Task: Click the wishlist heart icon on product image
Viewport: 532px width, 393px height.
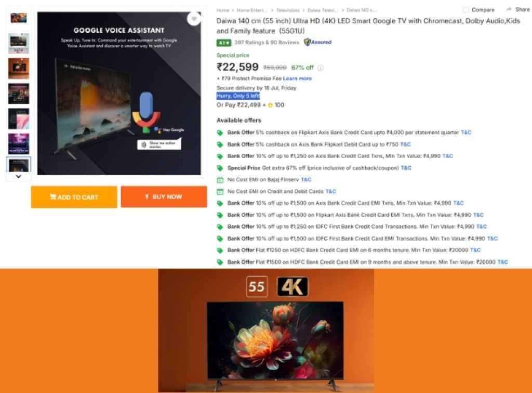Action: [x=194, y=19]
